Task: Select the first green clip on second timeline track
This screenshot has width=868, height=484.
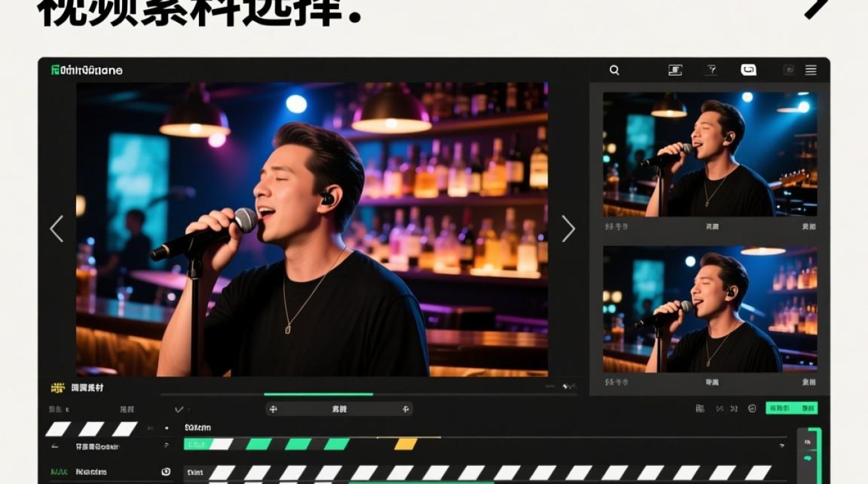Action: [196, 444]
